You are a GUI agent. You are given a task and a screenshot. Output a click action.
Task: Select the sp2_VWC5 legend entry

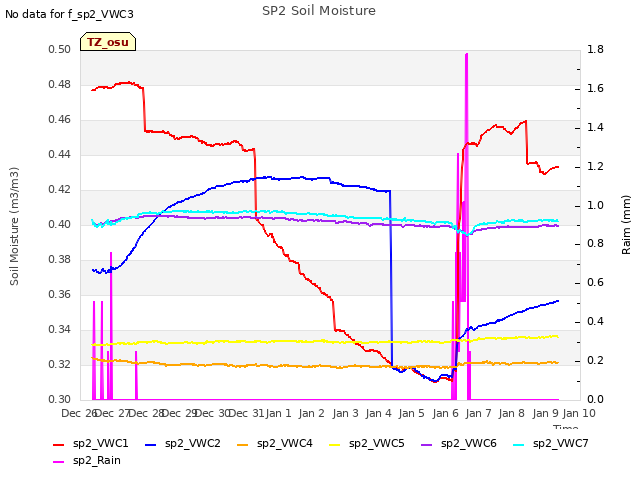(x=367, y=444)
